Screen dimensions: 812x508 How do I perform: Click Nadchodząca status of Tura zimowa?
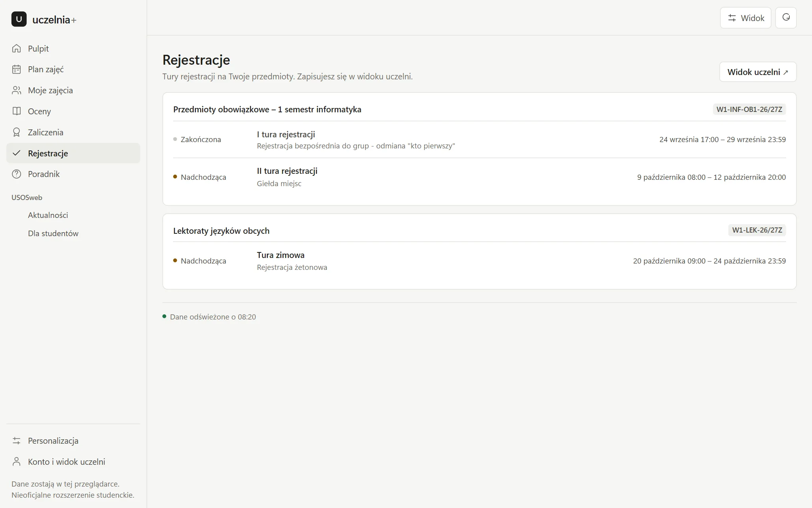203,261
